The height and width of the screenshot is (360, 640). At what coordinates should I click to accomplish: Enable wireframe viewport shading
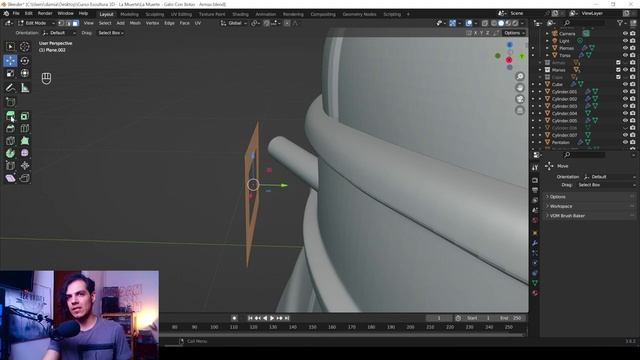click(x=493, y=23)
